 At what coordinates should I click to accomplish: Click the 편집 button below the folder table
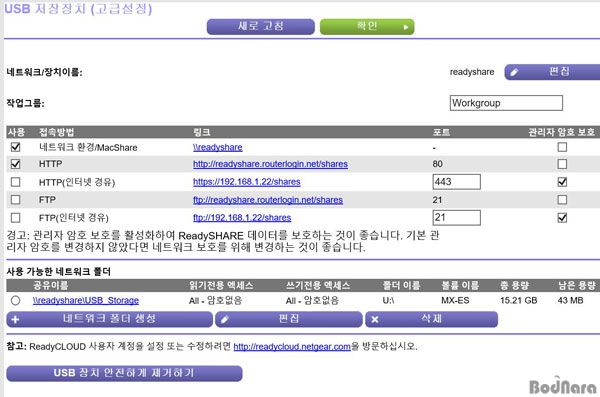(289, 319)
